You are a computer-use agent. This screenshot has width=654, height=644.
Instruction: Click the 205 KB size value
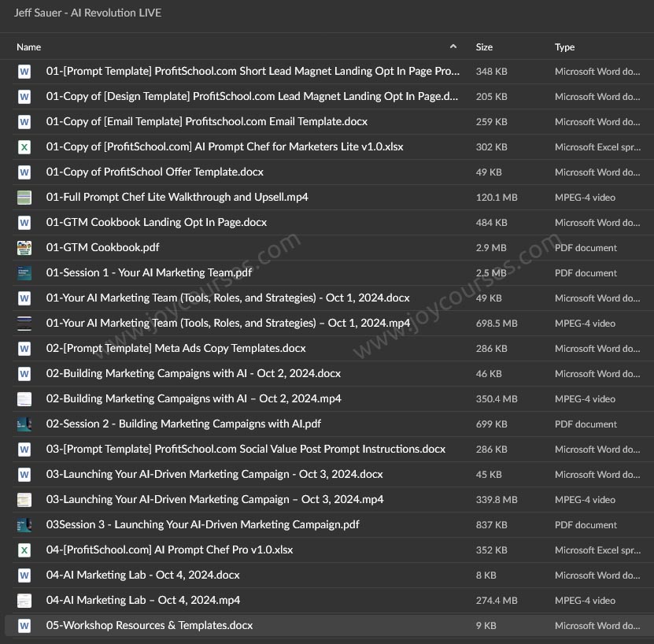492,97
